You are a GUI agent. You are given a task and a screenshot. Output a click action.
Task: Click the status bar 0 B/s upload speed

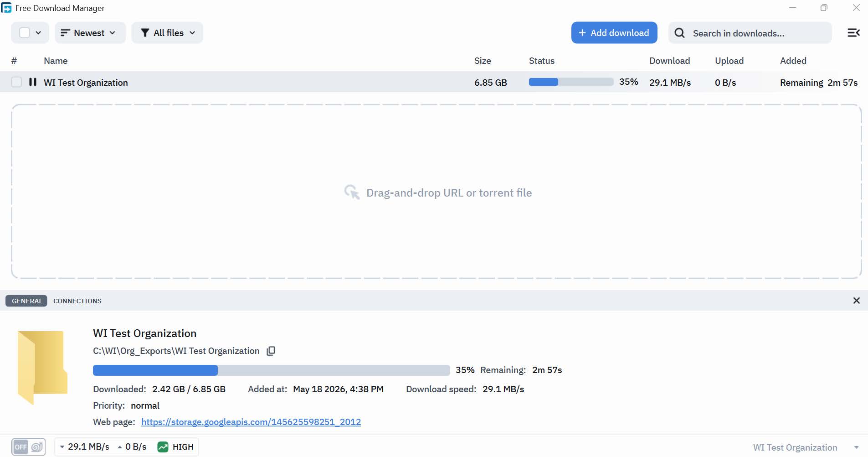pos(132,447)
